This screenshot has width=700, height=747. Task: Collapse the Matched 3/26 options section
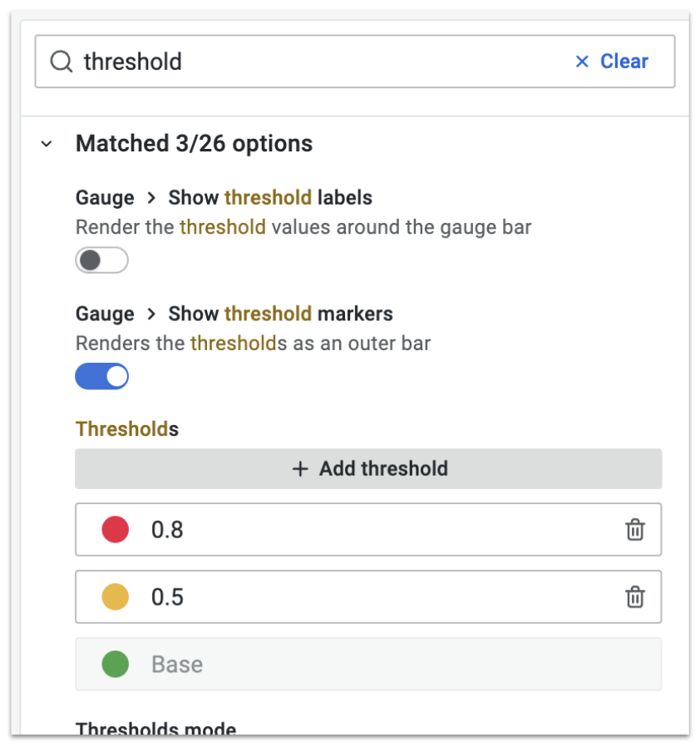[x=47, y=143]
